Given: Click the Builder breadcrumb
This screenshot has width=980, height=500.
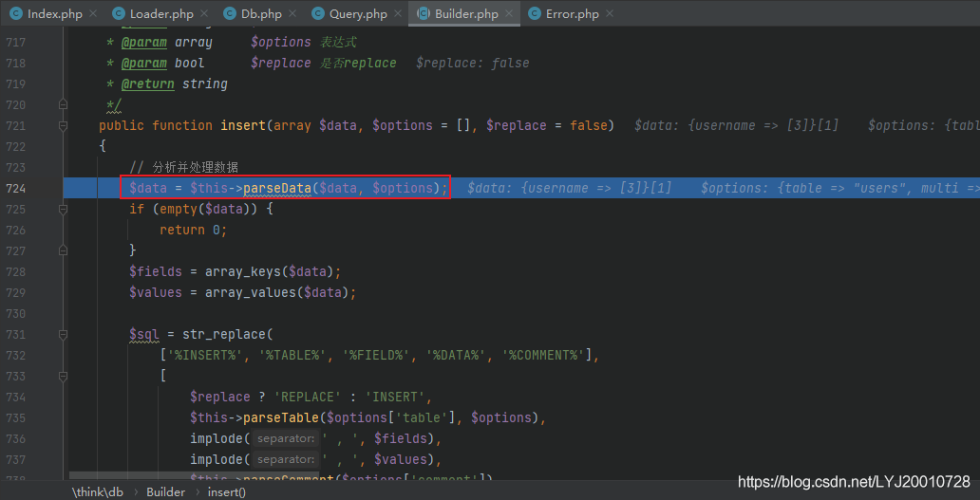Looking at the screenshot, I should pyautogui.click(x=165, y=491).
